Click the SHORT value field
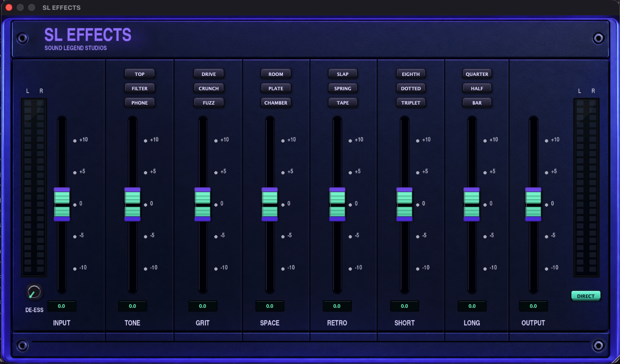 pyautogui.click(x=404, y=306)
